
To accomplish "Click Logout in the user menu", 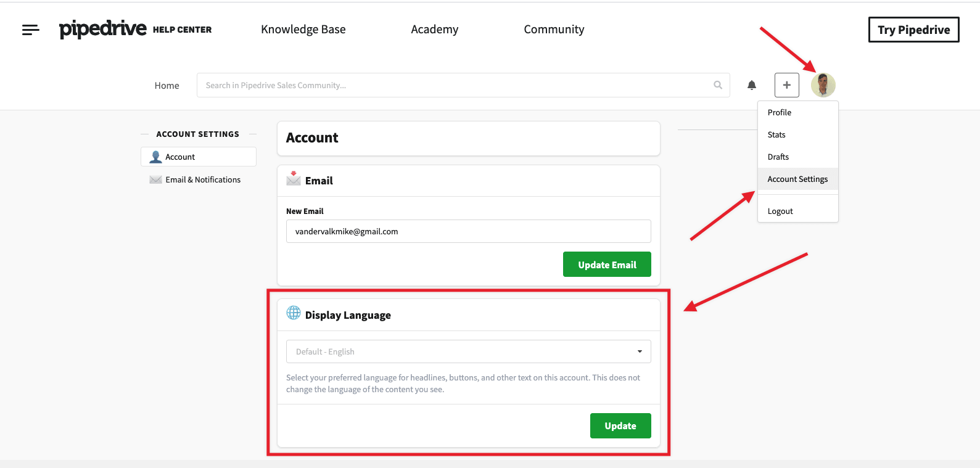I will pyautogui.click(x=780, y=211).
